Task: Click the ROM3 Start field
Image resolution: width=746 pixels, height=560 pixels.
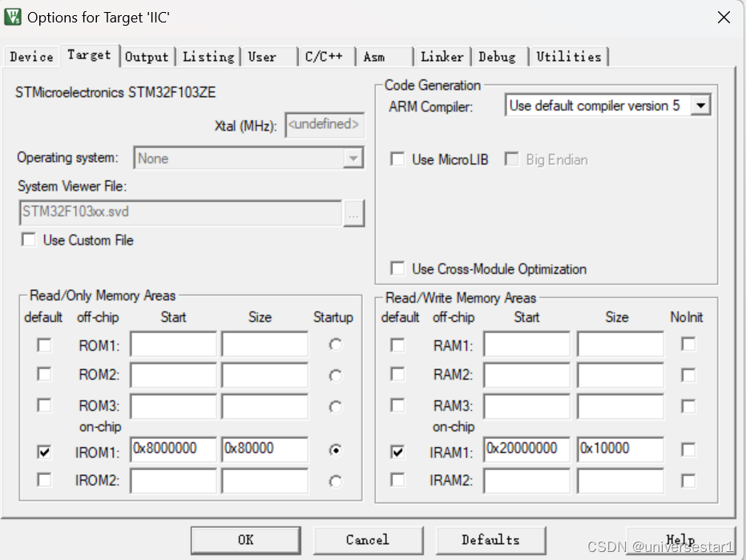Action: point(173,406)
